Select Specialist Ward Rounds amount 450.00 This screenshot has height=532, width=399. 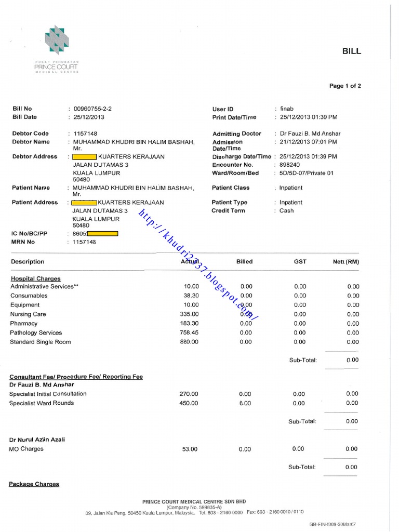coord(189,403)
